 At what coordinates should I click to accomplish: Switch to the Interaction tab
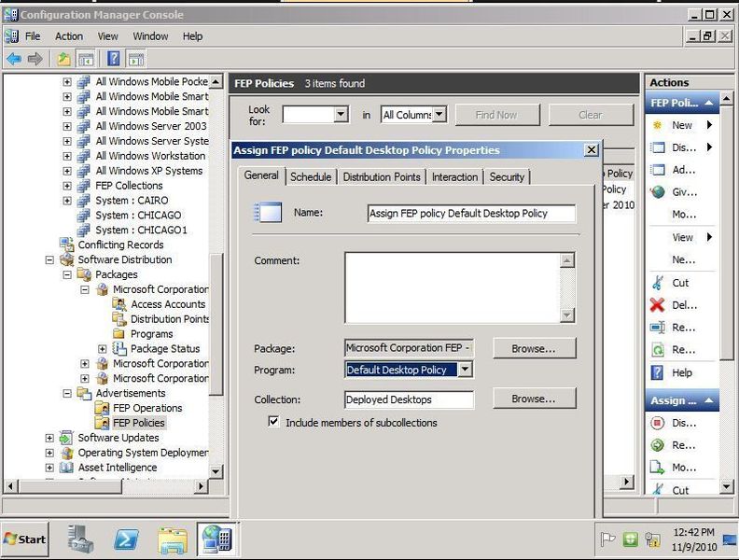[454, 176]
